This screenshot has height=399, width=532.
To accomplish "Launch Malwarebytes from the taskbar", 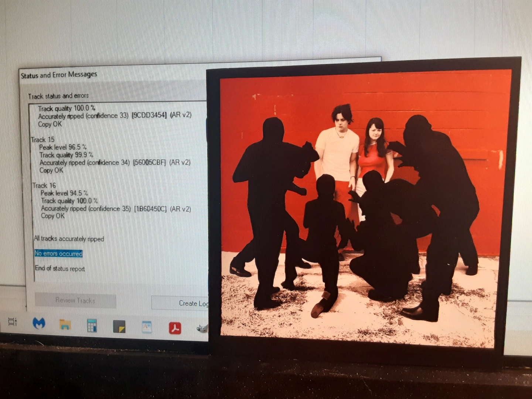I will pyautogui.click(x=39, y=323).
